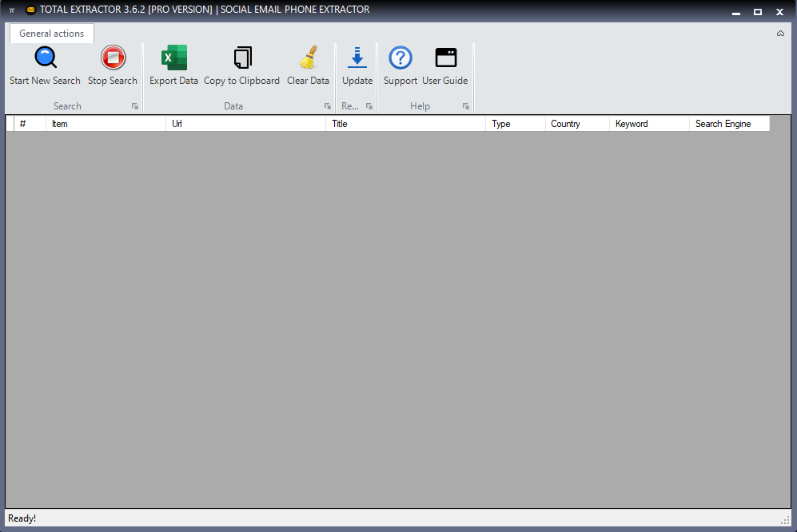Export data to Excel
The width and height of the screenshot is (797, 532).
click(173, 66)
